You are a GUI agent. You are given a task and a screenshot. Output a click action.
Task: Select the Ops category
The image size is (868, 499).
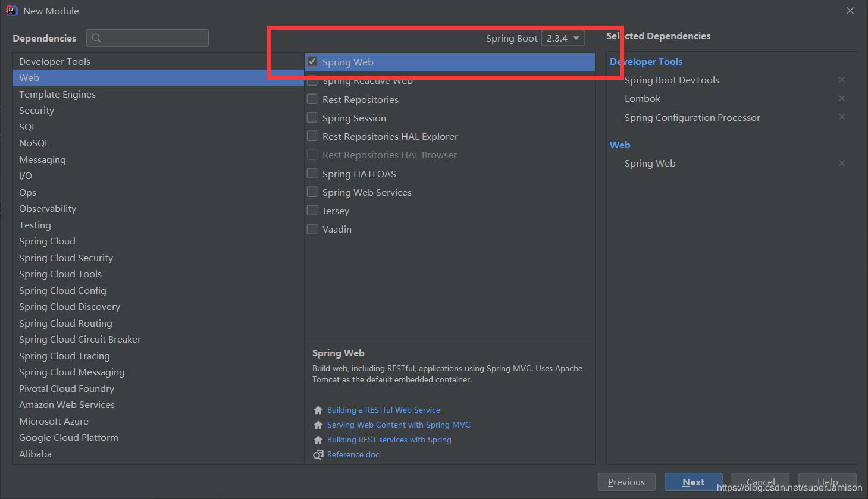tap(158, 192)
